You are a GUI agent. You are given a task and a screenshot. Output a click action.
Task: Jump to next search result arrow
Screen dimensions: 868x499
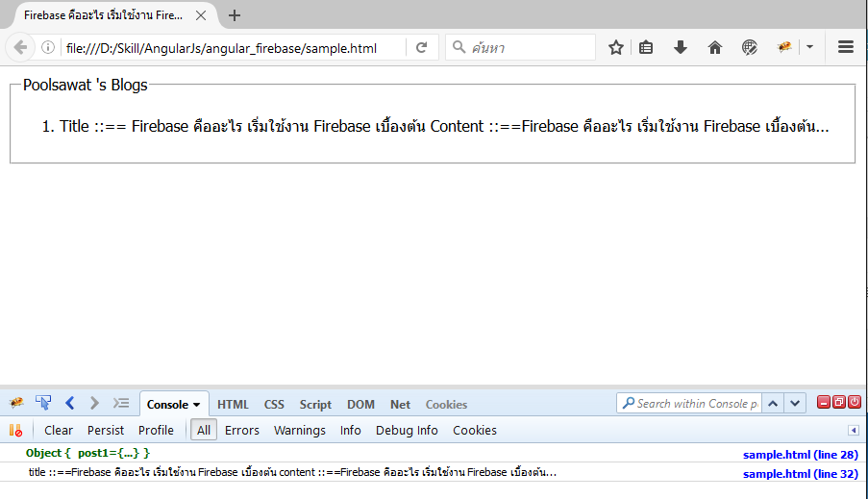[795, 403]
